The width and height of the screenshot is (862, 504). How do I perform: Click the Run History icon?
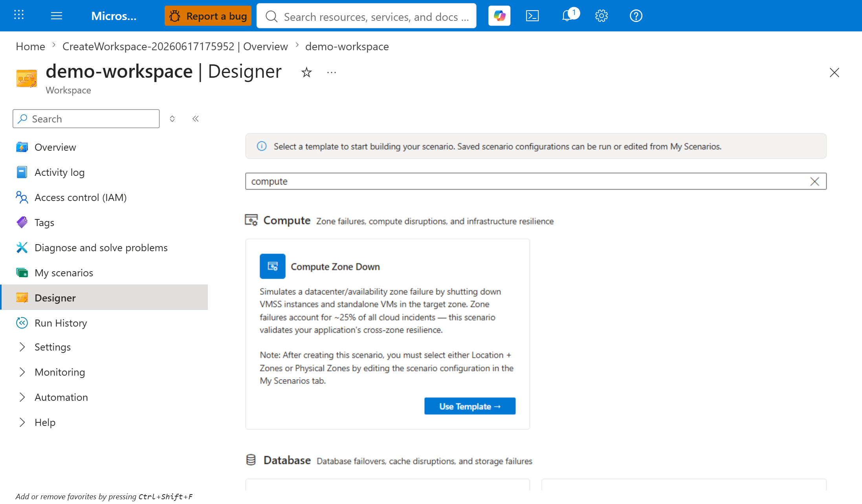tap(22, 323)
